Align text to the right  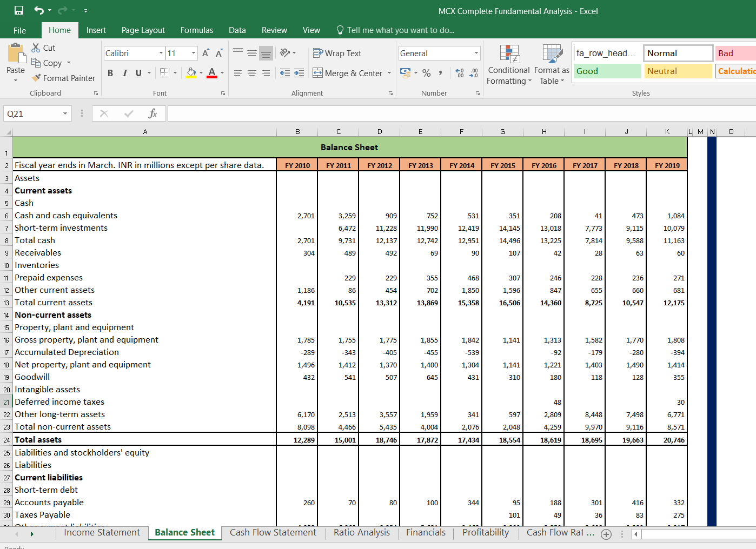266,73
